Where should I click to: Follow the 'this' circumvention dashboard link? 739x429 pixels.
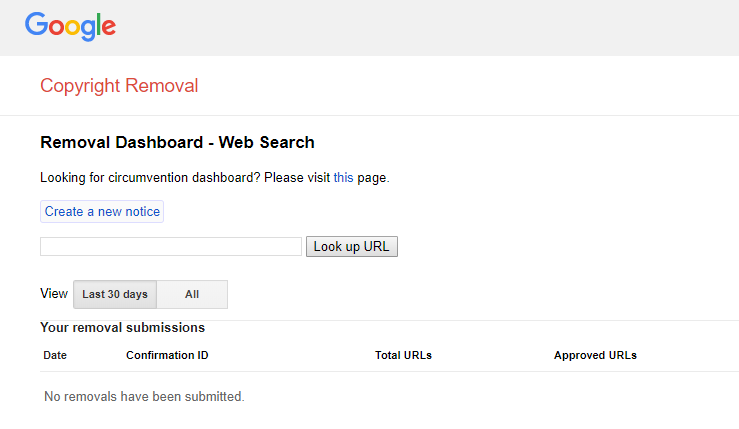343,178
